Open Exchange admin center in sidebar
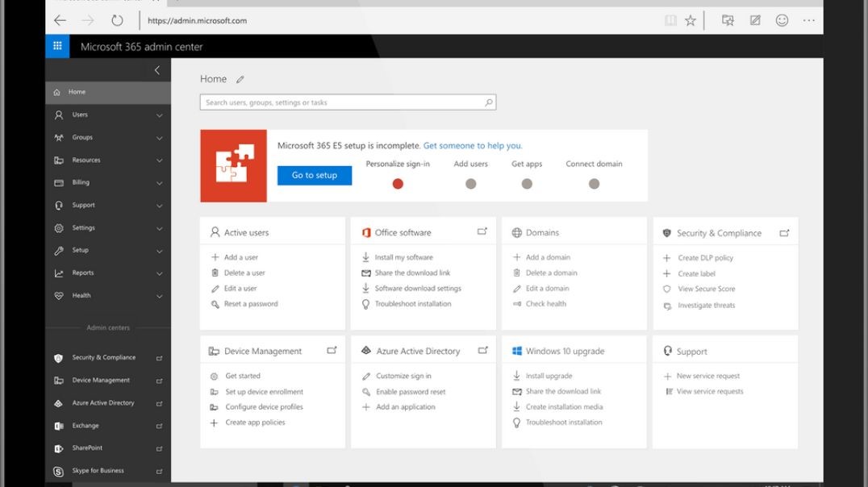Image resolution: width=868 pixels, height=487 pixels. click(x=86, y=426)
